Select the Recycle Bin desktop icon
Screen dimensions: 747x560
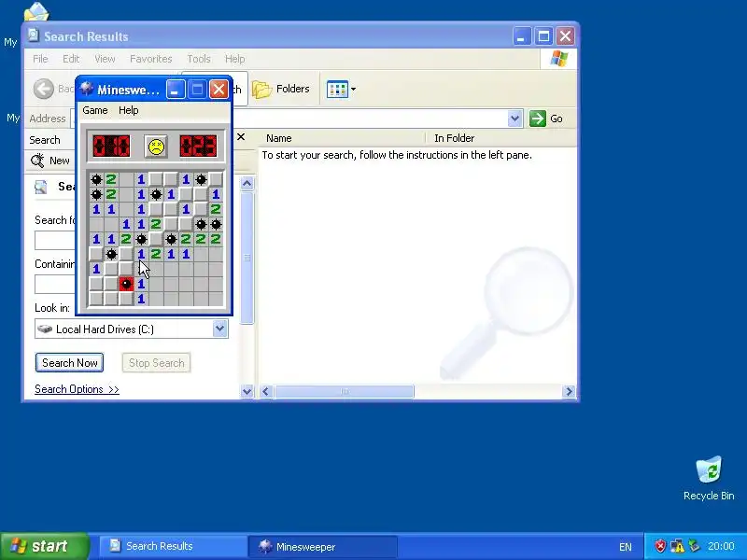click(x=709, y=479)
